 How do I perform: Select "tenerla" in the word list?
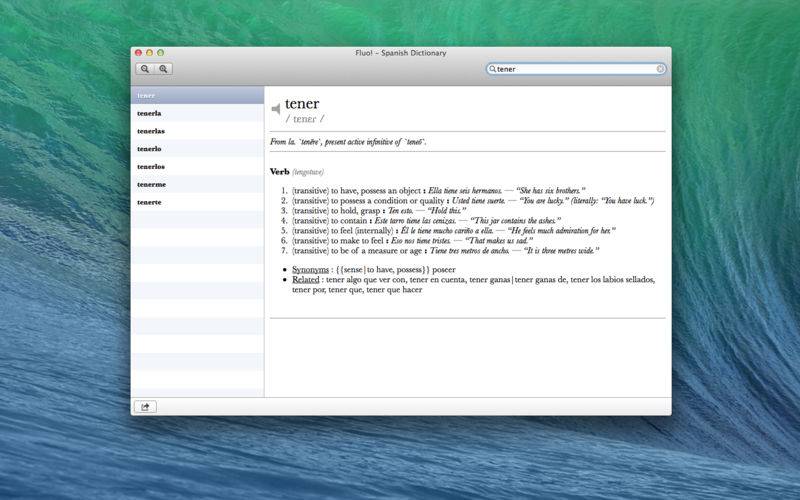tap(197, 113)
